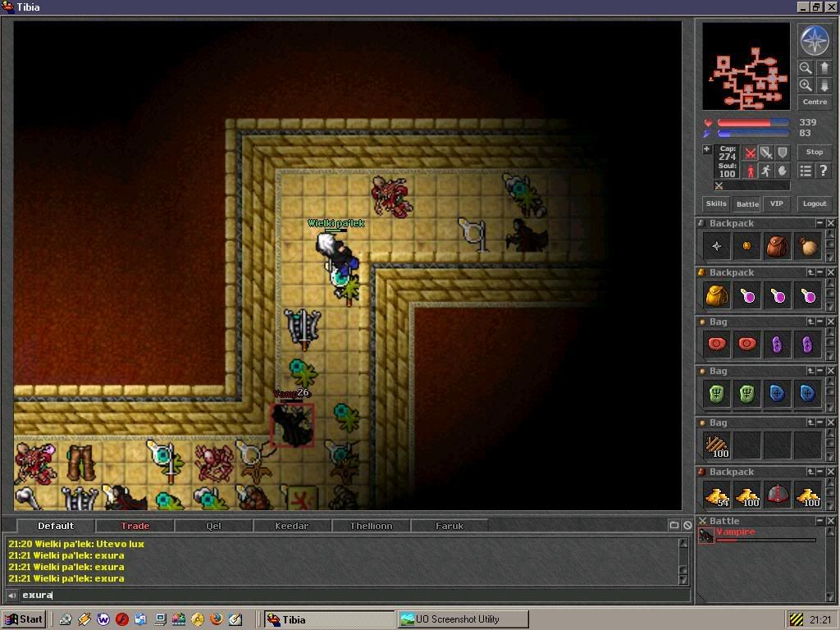Minimize the green rune Bag container
The image size is (840, 630).
[819, 371]
